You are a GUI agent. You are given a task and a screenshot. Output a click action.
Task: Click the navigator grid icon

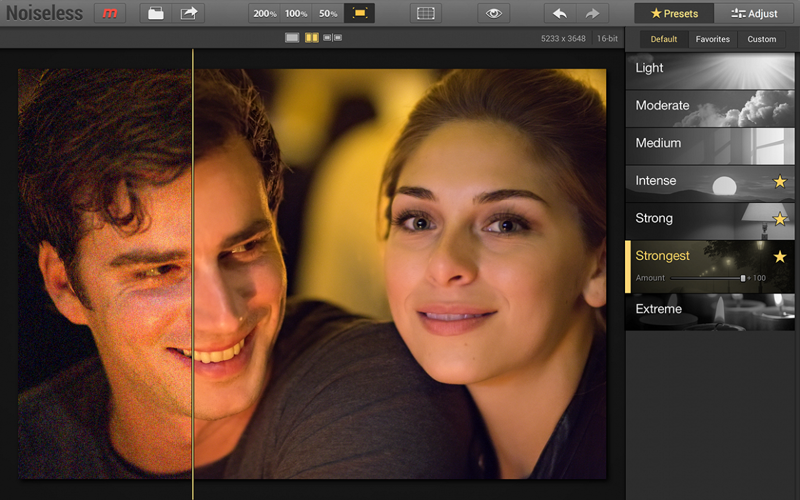426,13
